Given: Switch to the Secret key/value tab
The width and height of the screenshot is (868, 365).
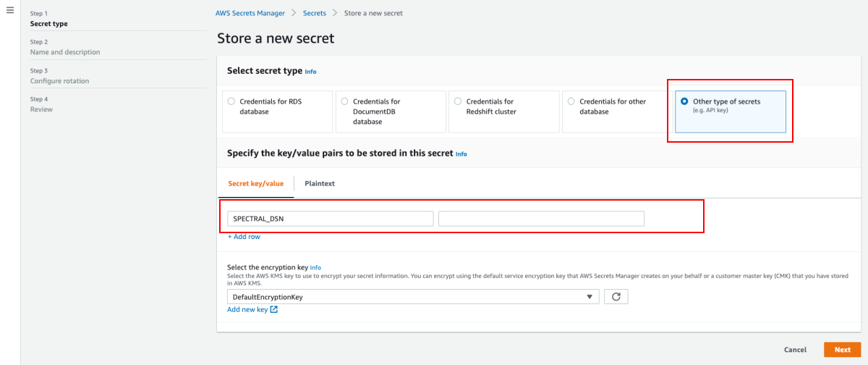Looking at the screenshot, I should point(256,184).
